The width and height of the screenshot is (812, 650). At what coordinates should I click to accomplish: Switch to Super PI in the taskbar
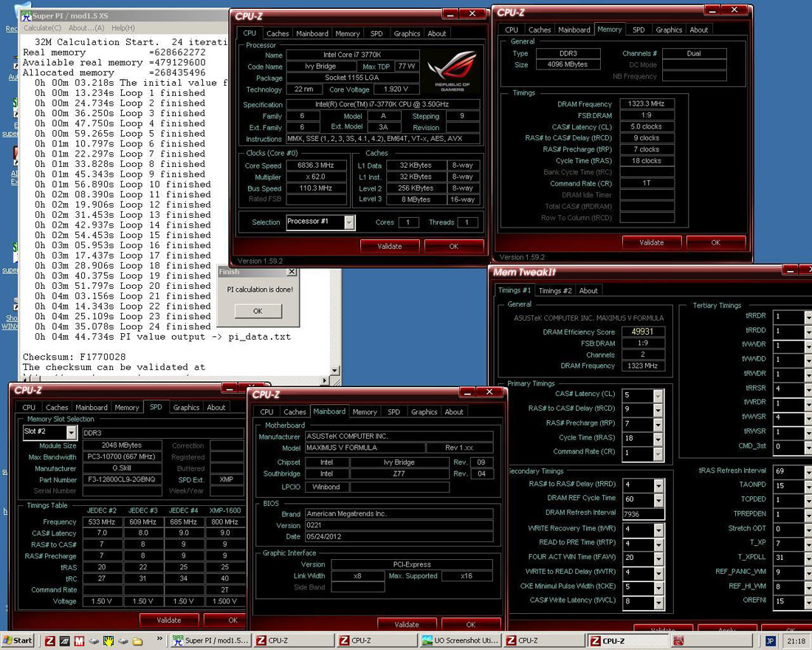(211, 640)
